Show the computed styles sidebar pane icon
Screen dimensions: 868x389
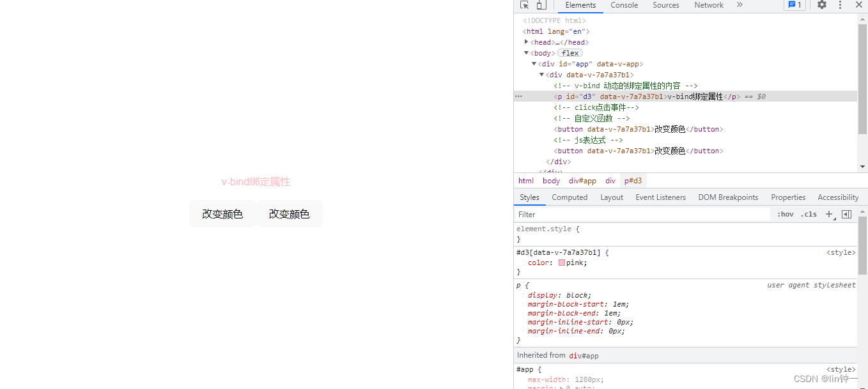pyautogui.click(x=846, y=215)
